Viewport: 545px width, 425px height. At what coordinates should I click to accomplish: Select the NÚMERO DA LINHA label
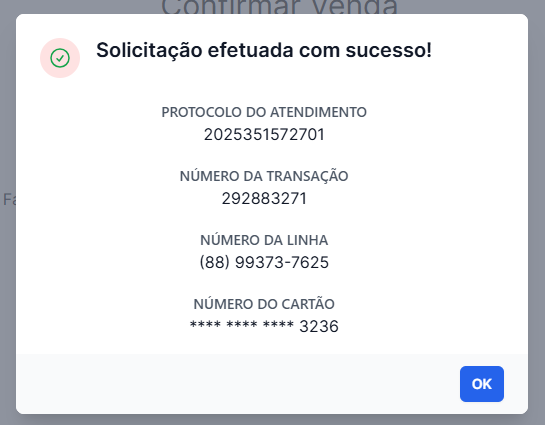[x=264, y=240]
